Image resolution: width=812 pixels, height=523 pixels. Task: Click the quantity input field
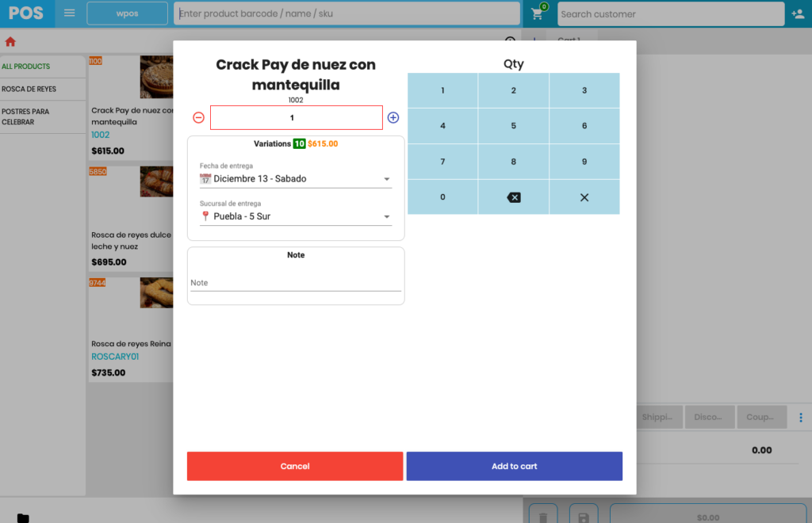click(296, 118)
